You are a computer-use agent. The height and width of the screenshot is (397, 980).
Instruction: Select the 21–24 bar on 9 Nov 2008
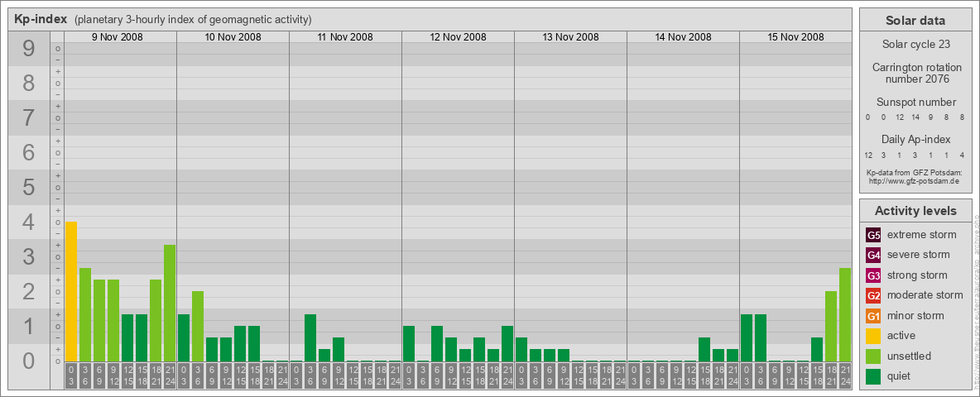(x=170, y=304)
